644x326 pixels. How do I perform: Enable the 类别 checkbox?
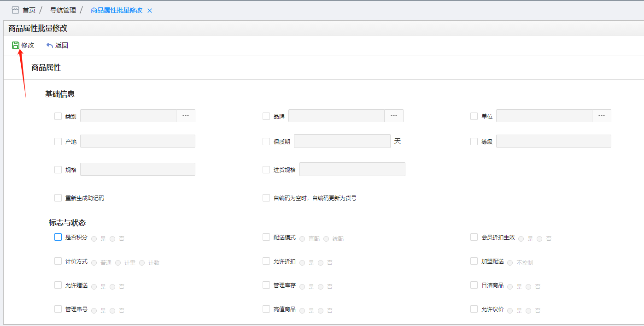58,116
